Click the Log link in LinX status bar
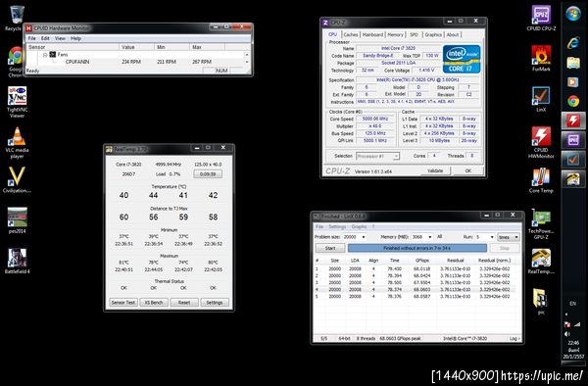 coord(514,338)
